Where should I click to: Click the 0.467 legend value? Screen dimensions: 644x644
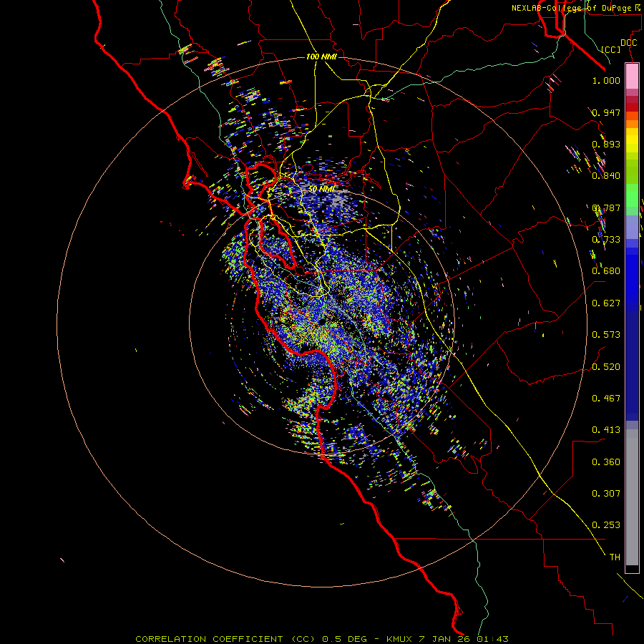click(606, 399)
